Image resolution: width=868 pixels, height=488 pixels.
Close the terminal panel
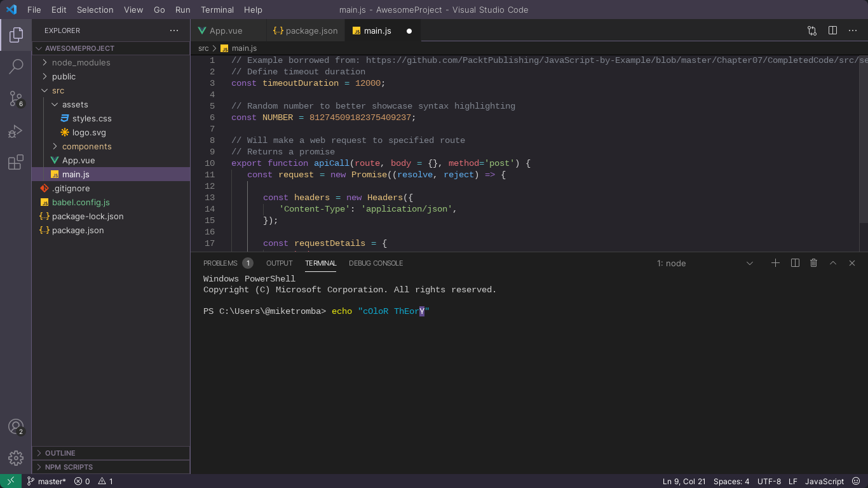click(852, 263)
